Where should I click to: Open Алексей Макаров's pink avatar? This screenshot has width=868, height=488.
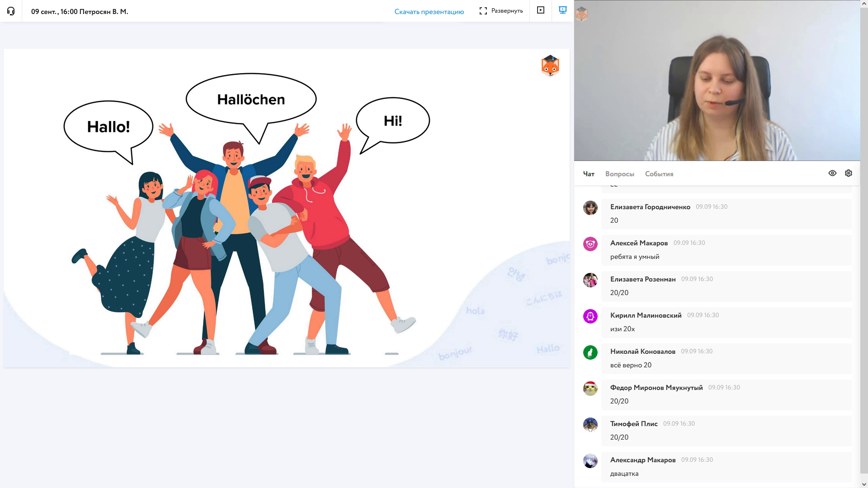[590, 244]
